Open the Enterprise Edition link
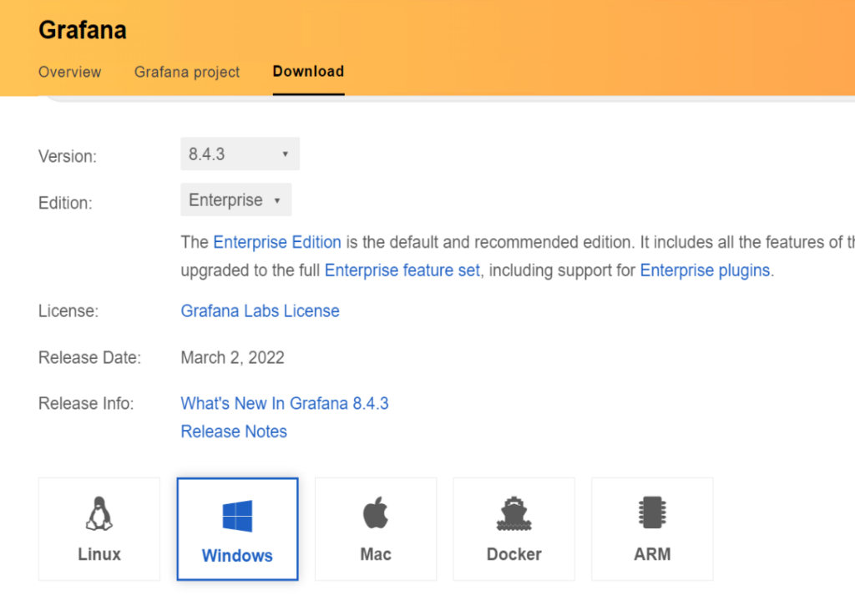Viewport: 855px width, 616px height. (x=277, y=242)
